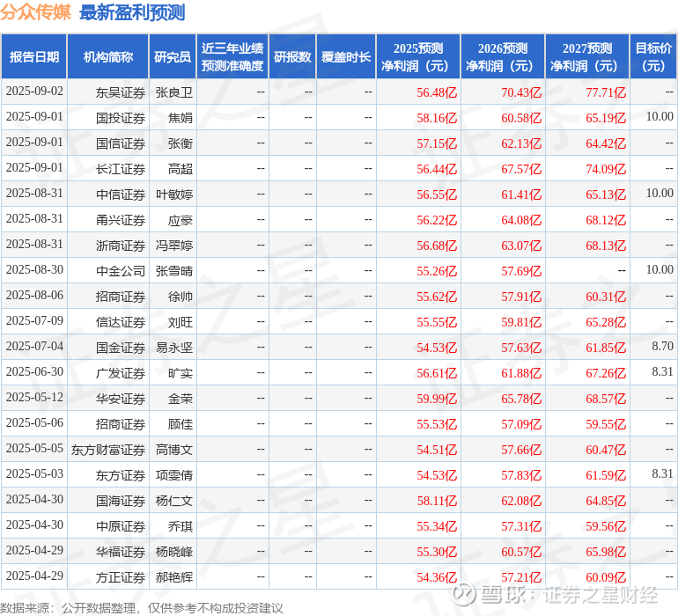The image size is (678, 616).
Task: Click the 2026预测净利润 column header
Action: point(503,56)
